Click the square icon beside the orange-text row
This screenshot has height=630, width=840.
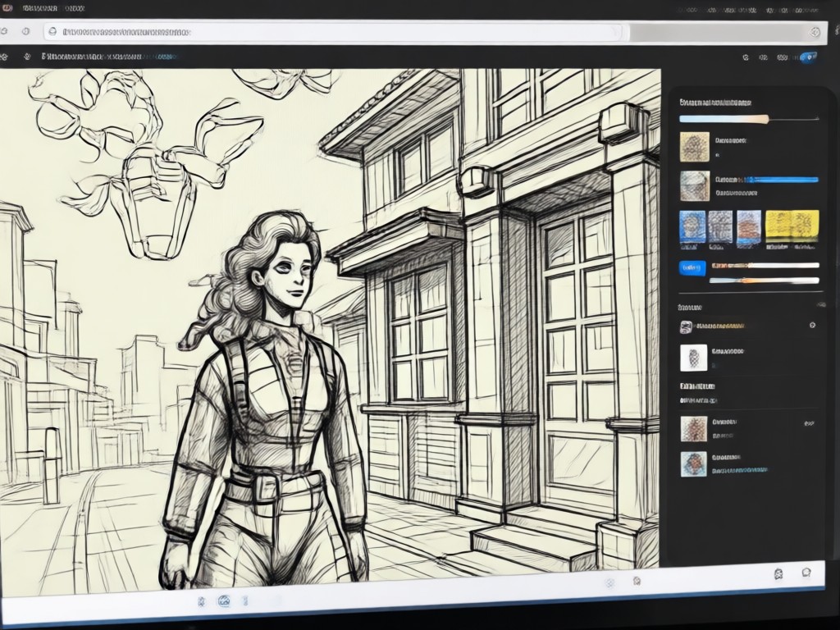click(x=685, y=326)
